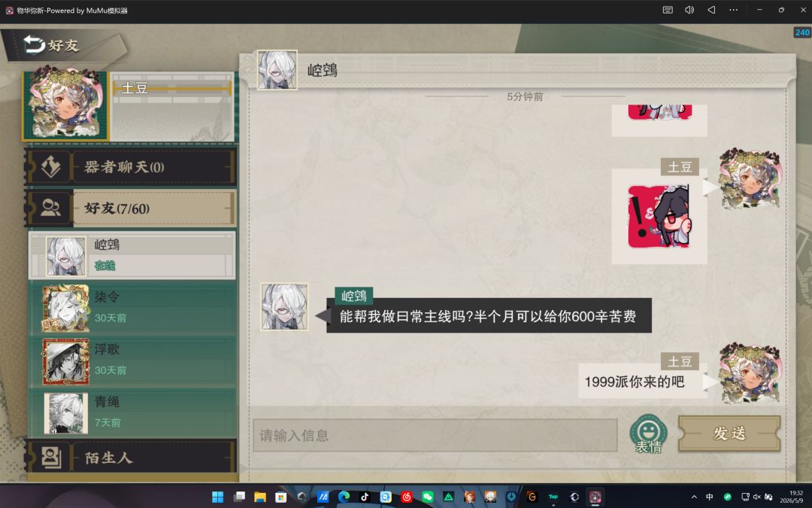The width and height of the screenshot is (812, 508).
Task: Click the 器者聊天 diamond icon
Action: 51,167
